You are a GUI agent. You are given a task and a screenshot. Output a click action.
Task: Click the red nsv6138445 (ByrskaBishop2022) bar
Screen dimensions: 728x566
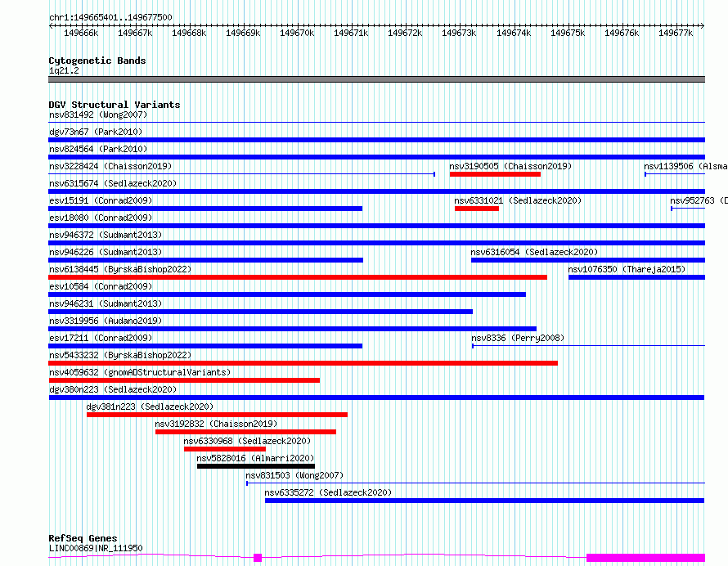click(298, 277)
